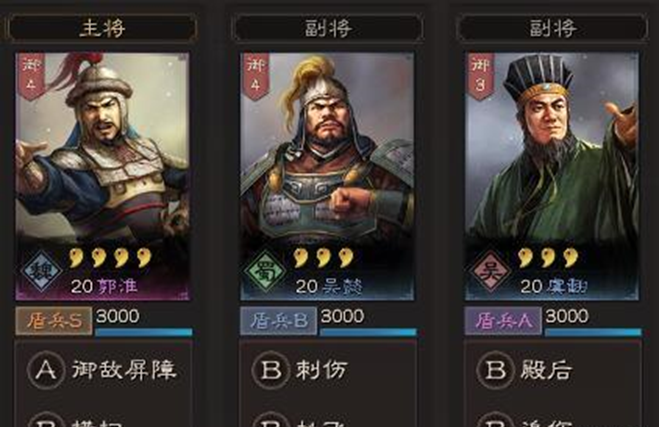Select the rightmost 副将 slot header
The image size is (659, 427).
click(x=553, y=28)
